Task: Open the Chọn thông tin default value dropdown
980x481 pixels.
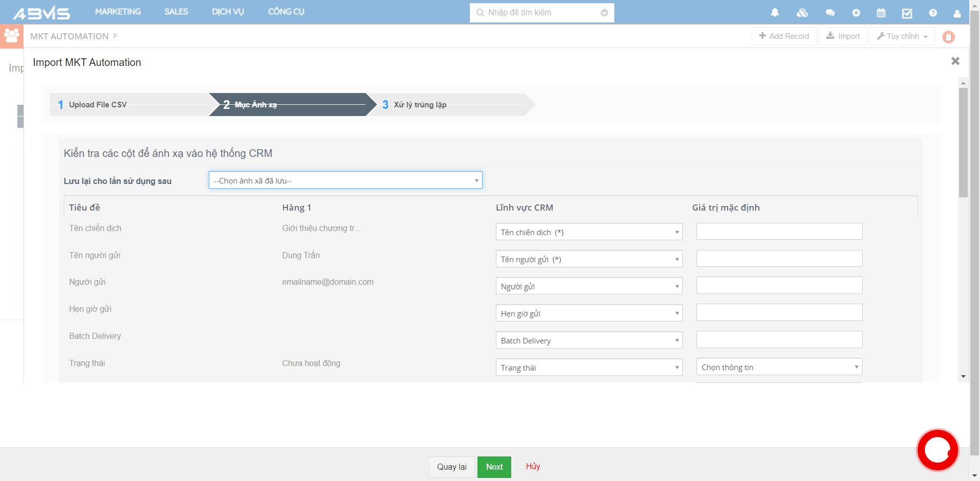Action: (779, 367)
